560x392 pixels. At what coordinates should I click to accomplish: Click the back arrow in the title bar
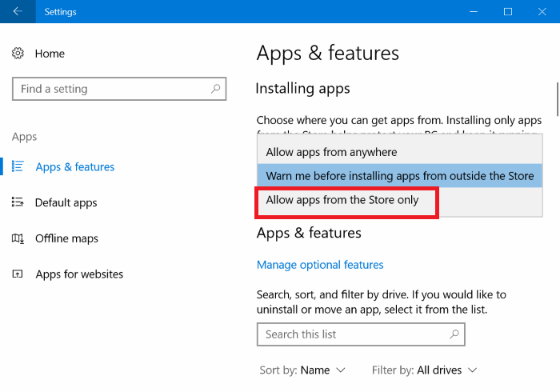18,12
